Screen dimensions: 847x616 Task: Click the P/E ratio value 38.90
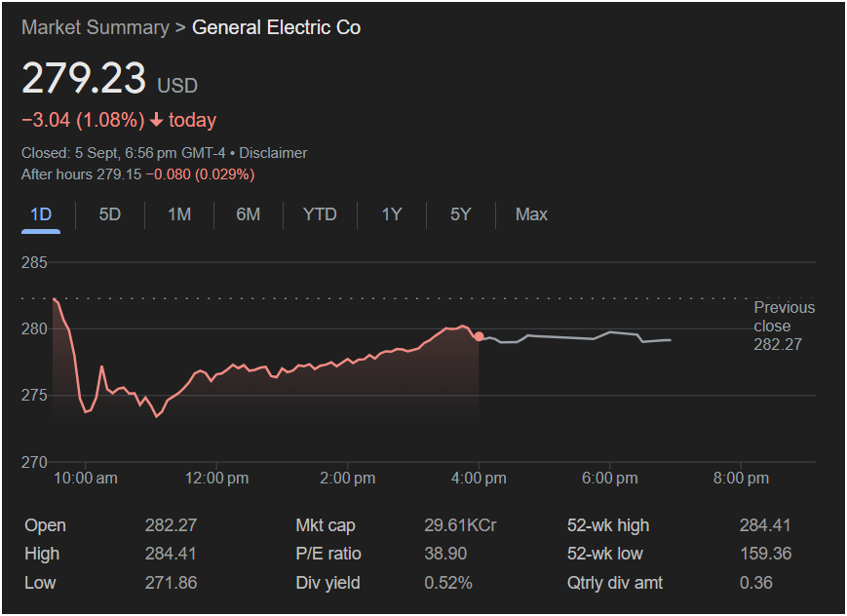[445, 554]
